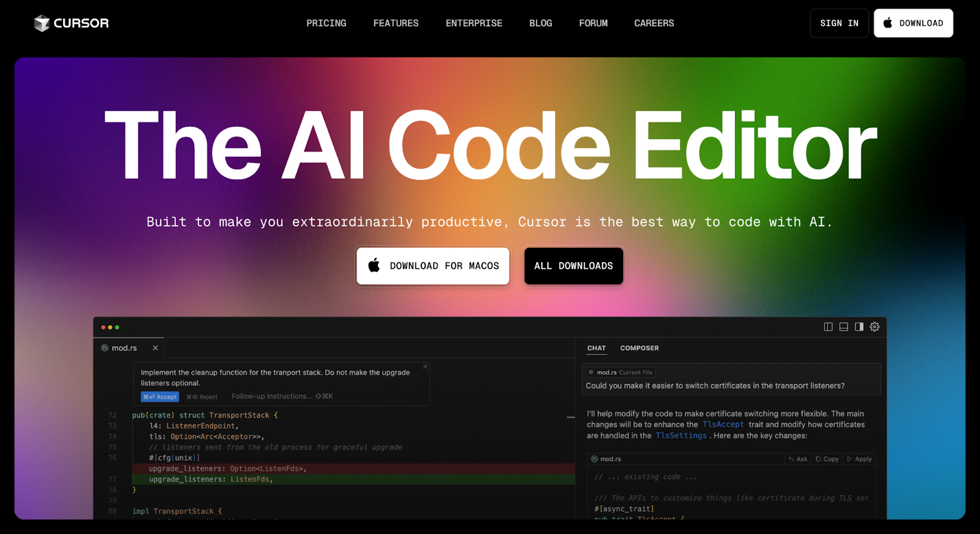Reject the suggested code change
Image resolution: width=980 pixels, height=534 pixels.
tap(202, 397)
